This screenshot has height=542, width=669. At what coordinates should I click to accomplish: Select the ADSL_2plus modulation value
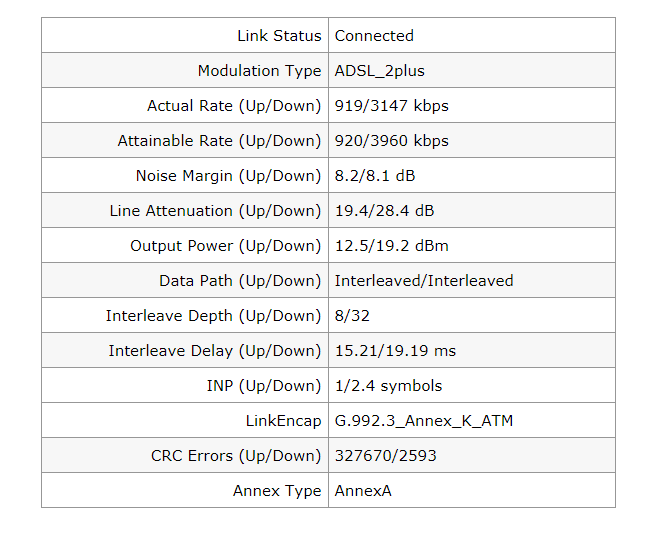coord(381,71)
